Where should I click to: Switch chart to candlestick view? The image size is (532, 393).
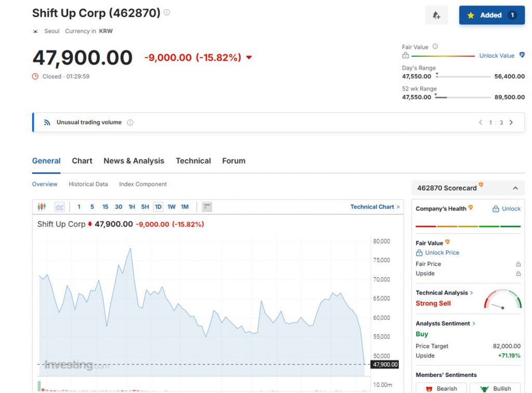[42, 207]
